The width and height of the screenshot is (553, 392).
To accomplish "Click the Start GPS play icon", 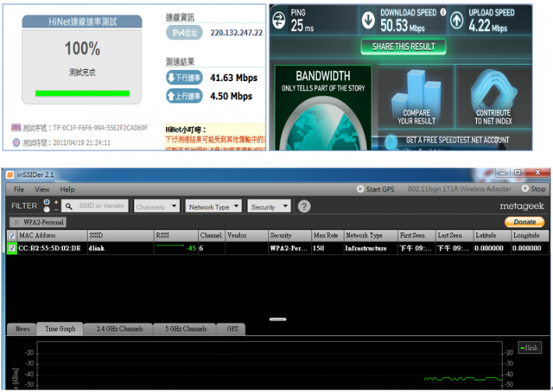I will [360, 189].
